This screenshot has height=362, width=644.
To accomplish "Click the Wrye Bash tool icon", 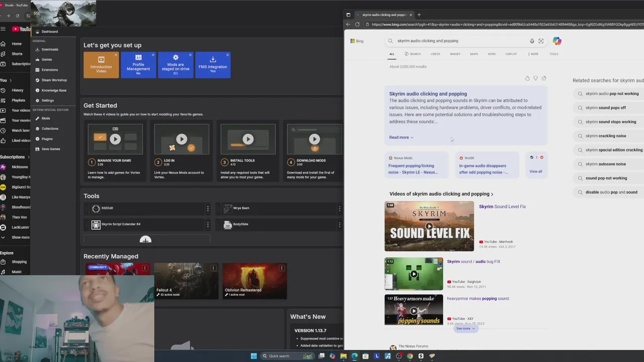I will (228, 208).
